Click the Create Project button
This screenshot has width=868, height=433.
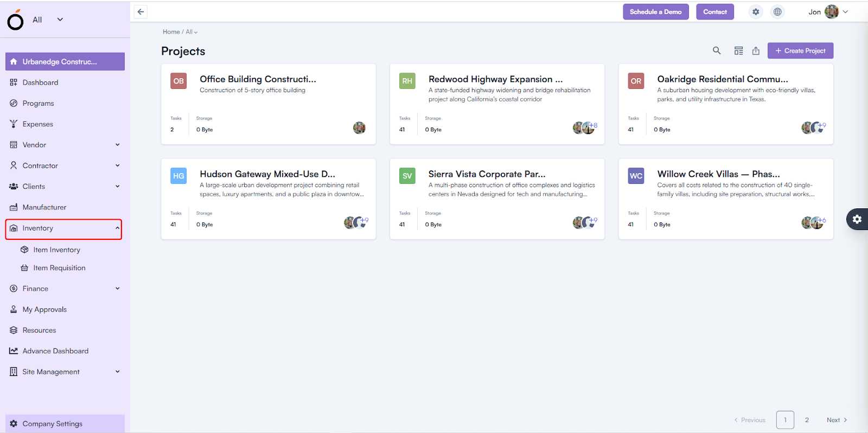pyautogui.click(x=800, y=50)
